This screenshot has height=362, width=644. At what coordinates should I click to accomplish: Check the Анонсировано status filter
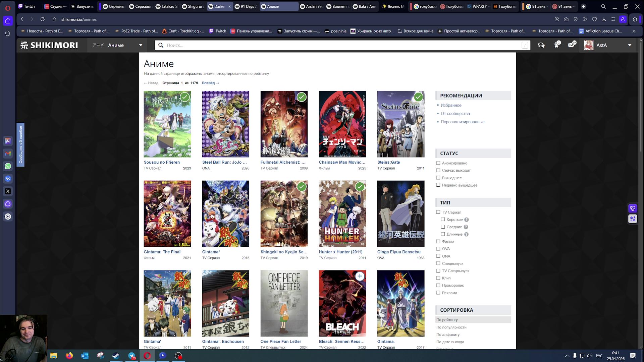pos(438,163)
